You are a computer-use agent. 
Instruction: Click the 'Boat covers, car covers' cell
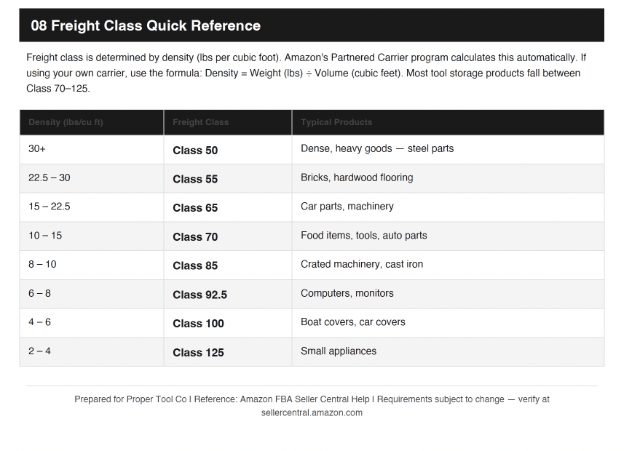click(x=448, y=323)
